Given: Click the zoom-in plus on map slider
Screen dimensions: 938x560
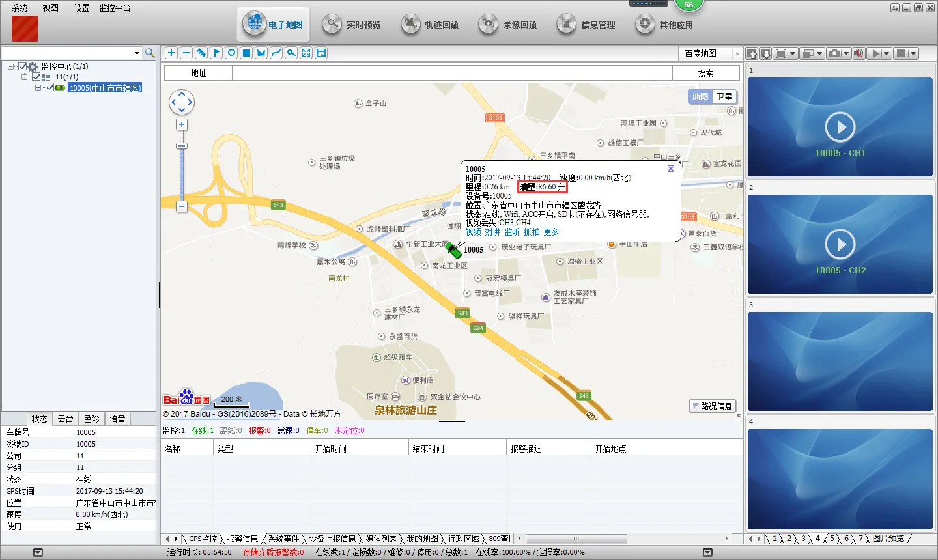Looking at the screenshot, I should (x=182, y=124).
